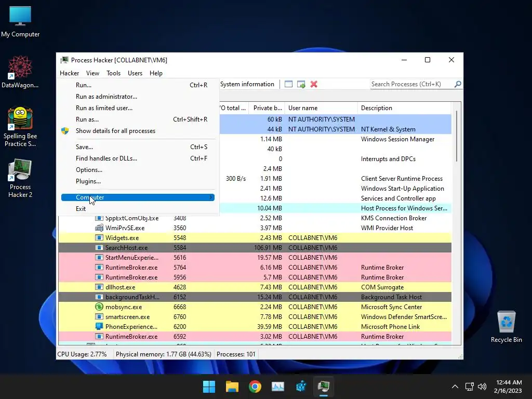This screenshot has height=399, width=532.
Task: Select the Widgets.exe process icon
Action: tap(99, 238)
